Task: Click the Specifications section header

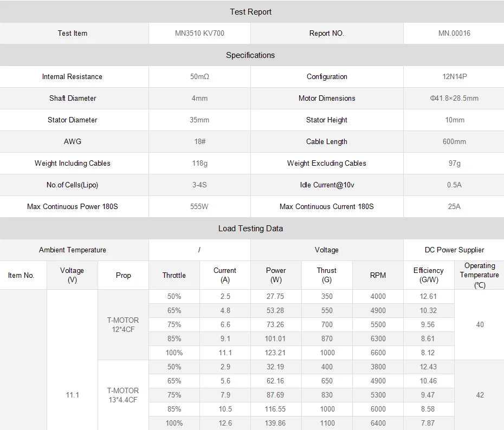Action: [250, 55]
